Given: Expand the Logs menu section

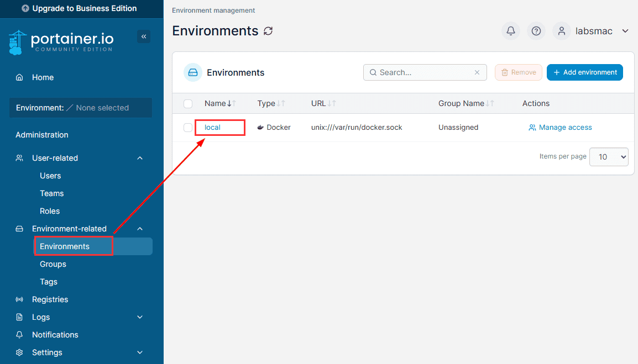Looking at the screenshot, I should click(140, 317).
